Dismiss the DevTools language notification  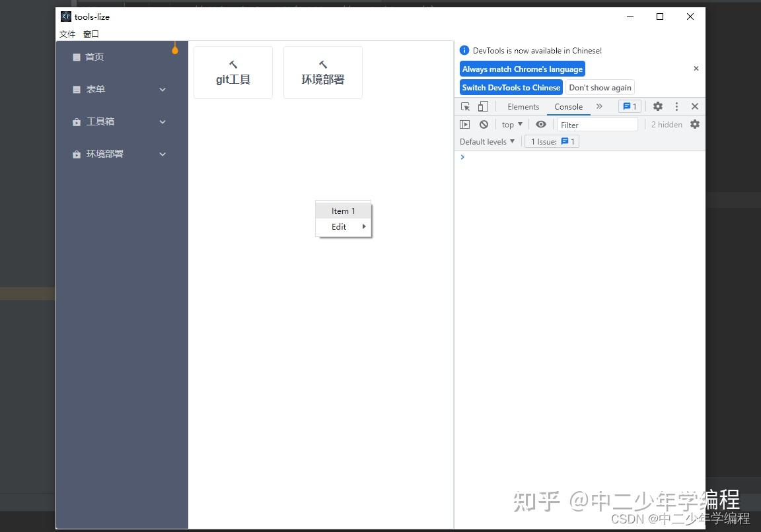click(x=696, y=69)
